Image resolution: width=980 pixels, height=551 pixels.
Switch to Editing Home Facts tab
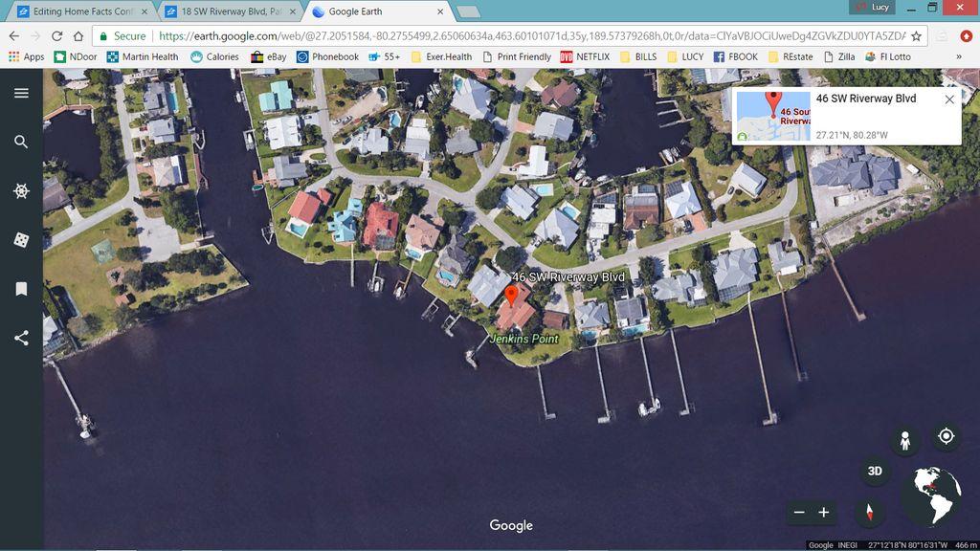81,11
